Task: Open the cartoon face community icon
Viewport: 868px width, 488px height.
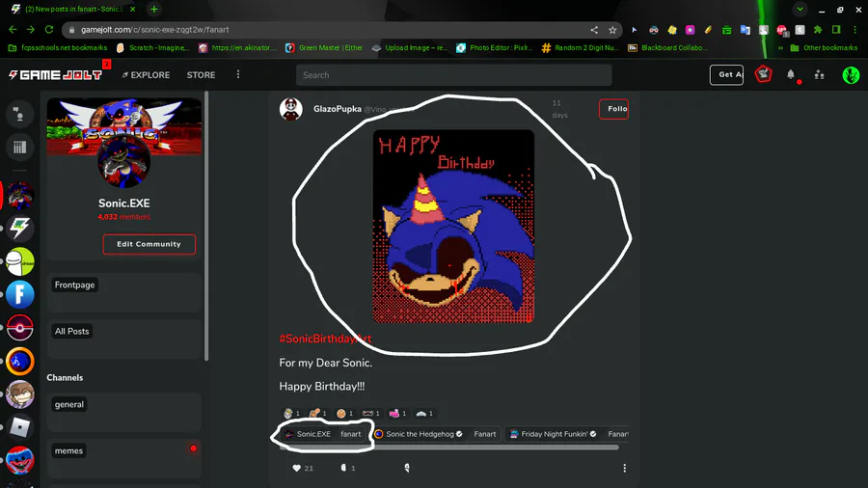Action: click(x=20, y=393)
